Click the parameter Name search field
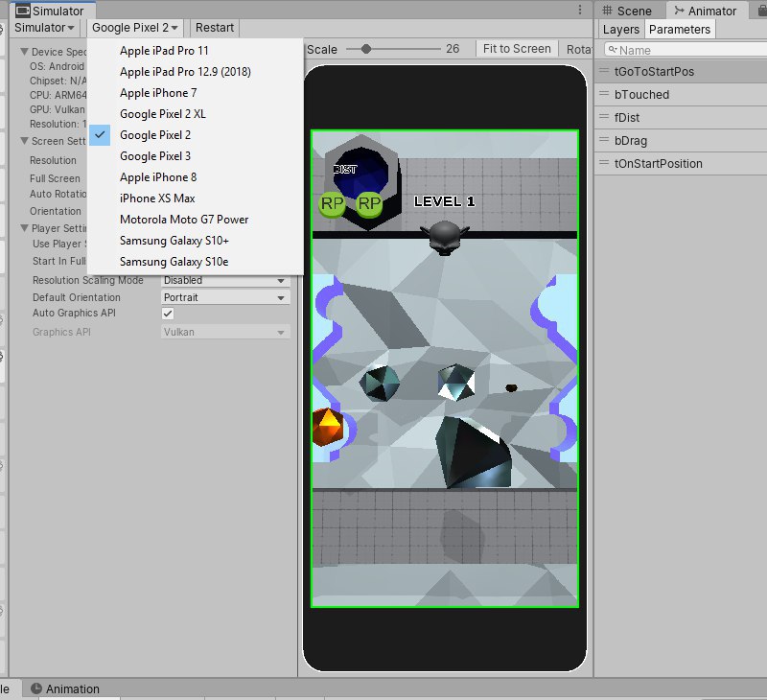The height and width of the screenshot is (700, 767). [685, 50]
